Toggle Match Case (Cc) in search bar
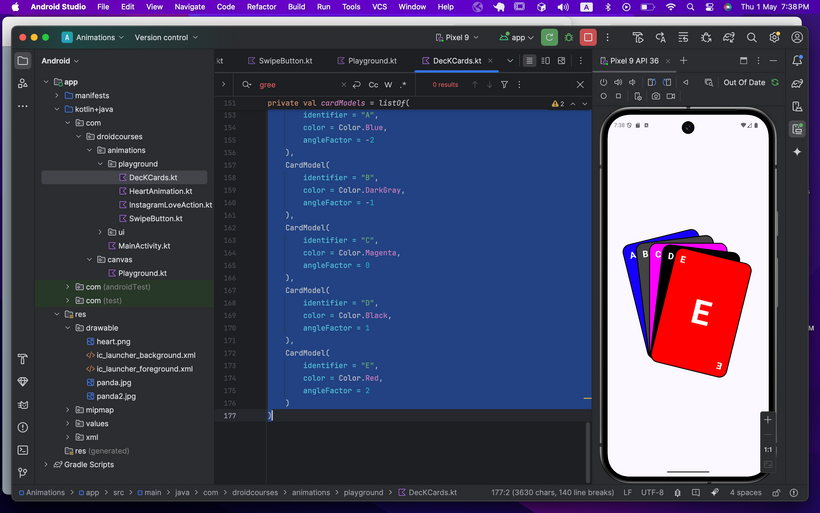 373,85
